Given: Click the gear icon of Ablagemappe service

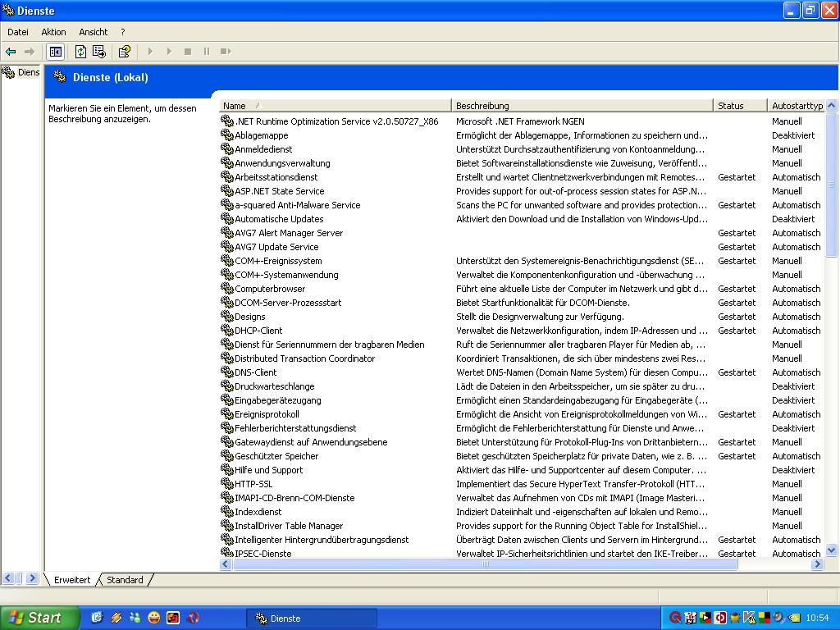Looking at the screenshot, I should pyautogui.click(x=227, y=135).
